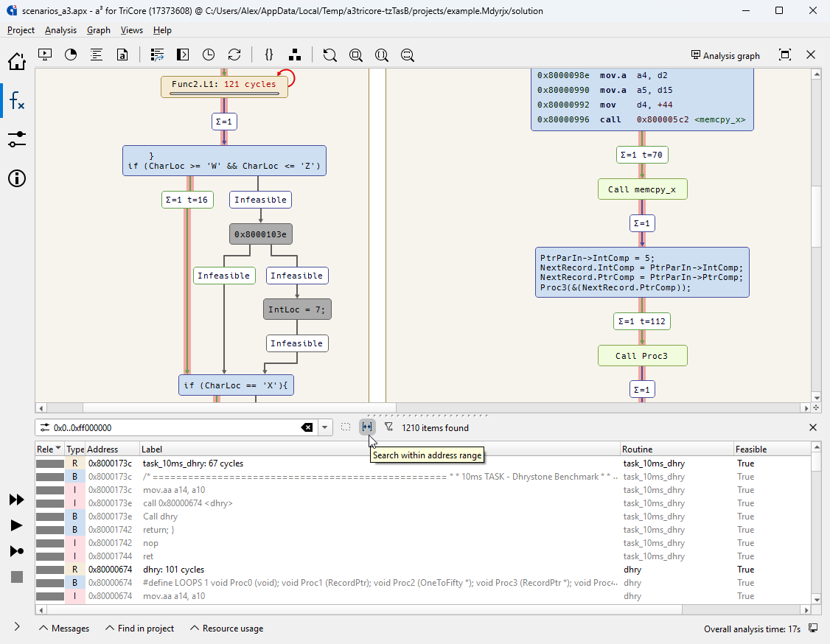
Task: Open the Graph menu
Action: [99, 30]
